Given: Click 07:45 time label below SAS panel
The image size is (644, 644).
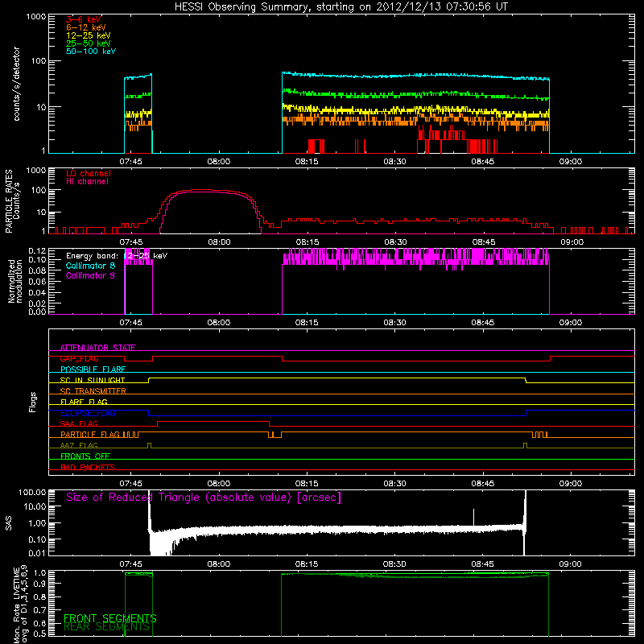Looking at the screenshot, I should 130,564.
